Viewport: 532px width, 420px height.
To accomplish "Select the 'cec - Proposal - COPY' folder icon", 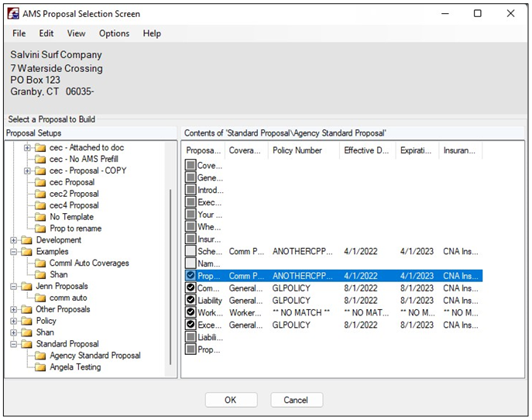I will [x=40, y=170].
